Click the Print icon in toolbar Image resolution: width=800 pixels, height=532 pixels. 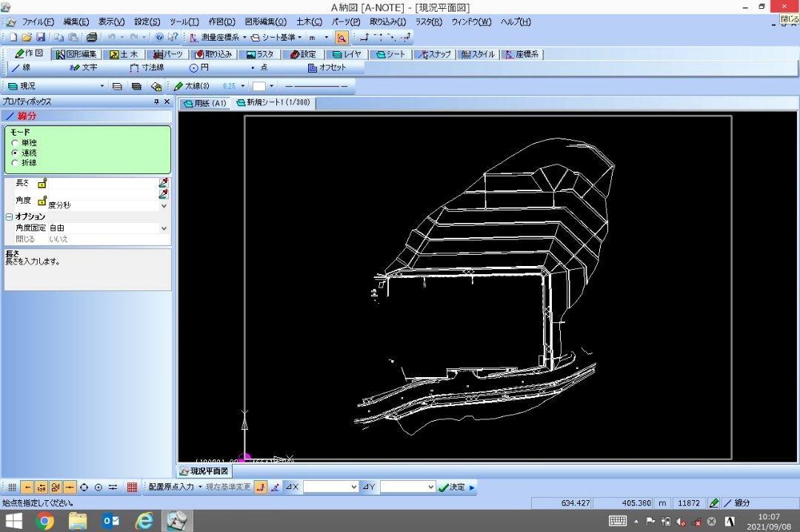92,37
